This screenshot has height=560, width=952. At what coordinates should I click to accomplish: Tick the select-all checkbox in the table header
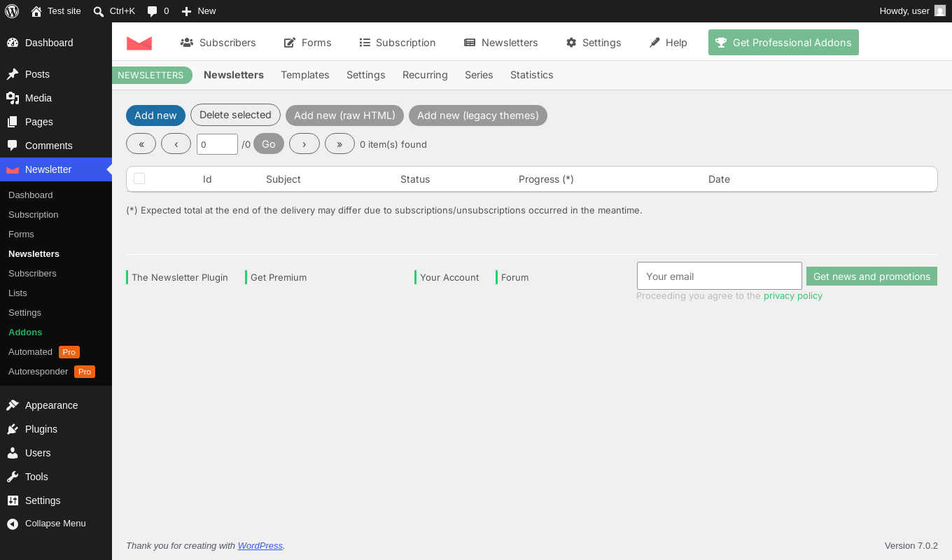click(139, 178)
